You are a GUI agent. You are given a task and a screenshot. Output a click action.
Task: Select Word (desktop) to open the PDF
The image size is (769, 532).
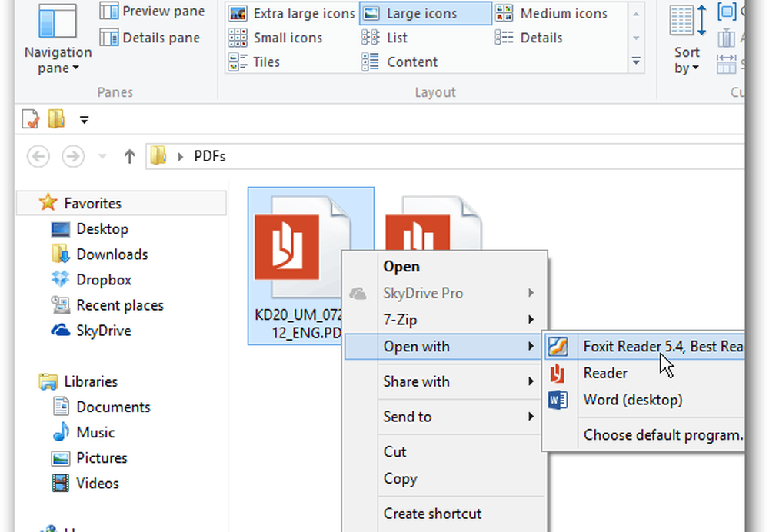tap(632, 400)
